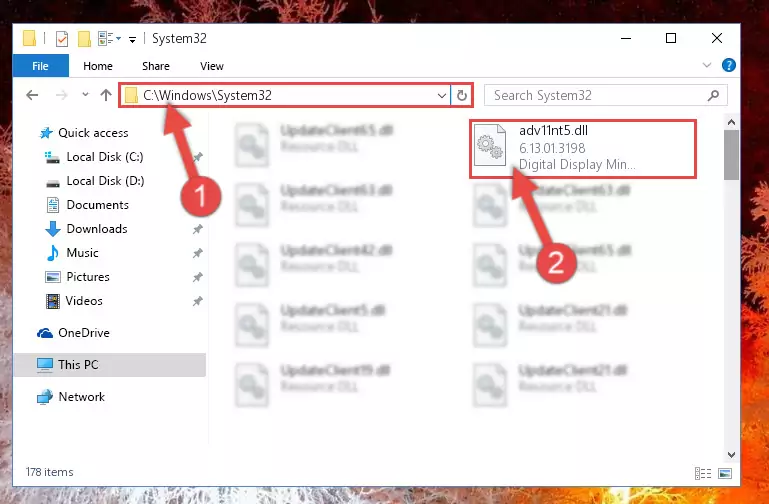Open Videos in the sidebar
The width and height of the screenshot is (769, 504).
84,301
